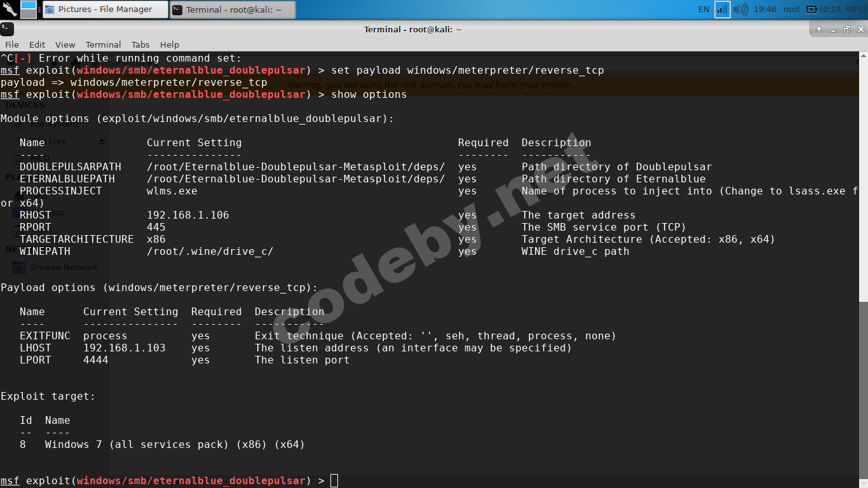Click Terminal - root@kali taskbar button

[233, 10]
